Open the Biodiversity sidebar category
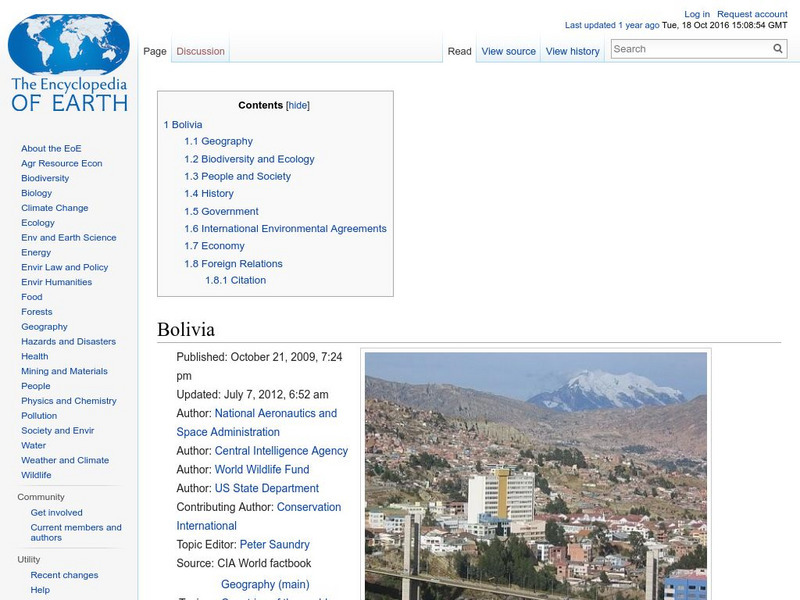 [x=44, y=177]
